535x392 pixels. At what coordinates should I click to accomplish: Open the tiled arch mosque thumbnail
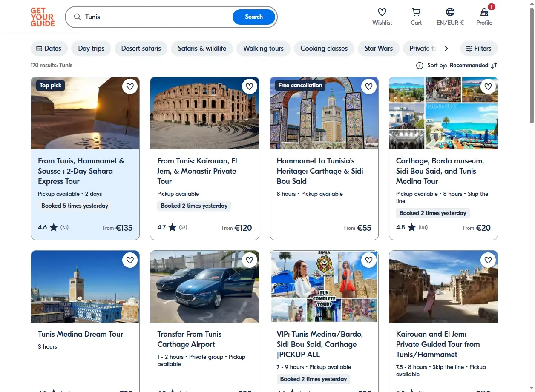(x=324, y=113)
